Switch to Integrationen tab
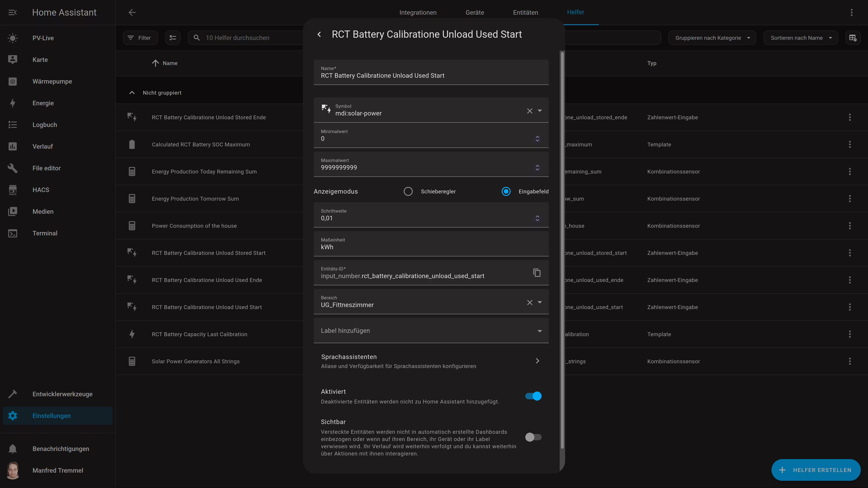 tap(418, 12)
